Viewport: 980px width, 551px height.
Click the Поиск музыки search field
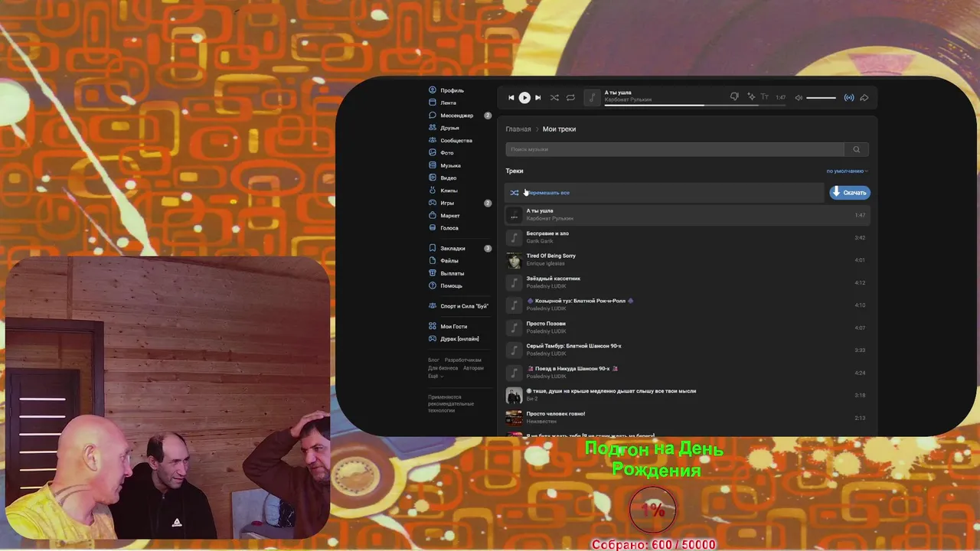tap(675, 149)
